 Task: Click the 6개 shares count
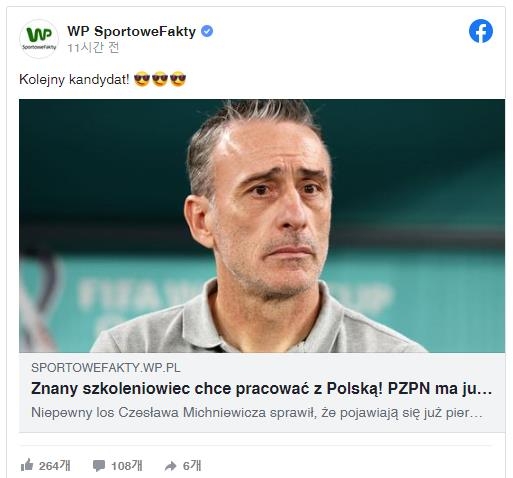tap(192, 466)
